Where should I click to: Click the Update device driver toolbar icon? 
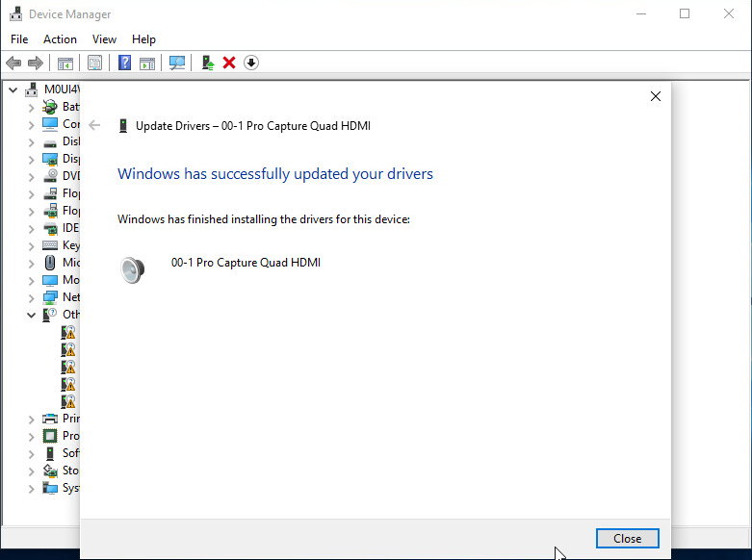click(x=208, y=63)
